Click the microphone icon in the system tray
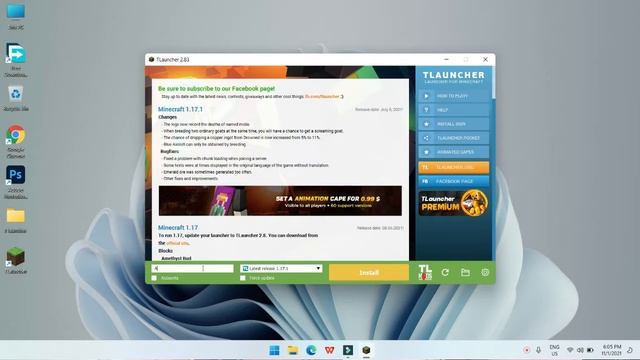This screenshot has width=640, height=360. [538, 350]
